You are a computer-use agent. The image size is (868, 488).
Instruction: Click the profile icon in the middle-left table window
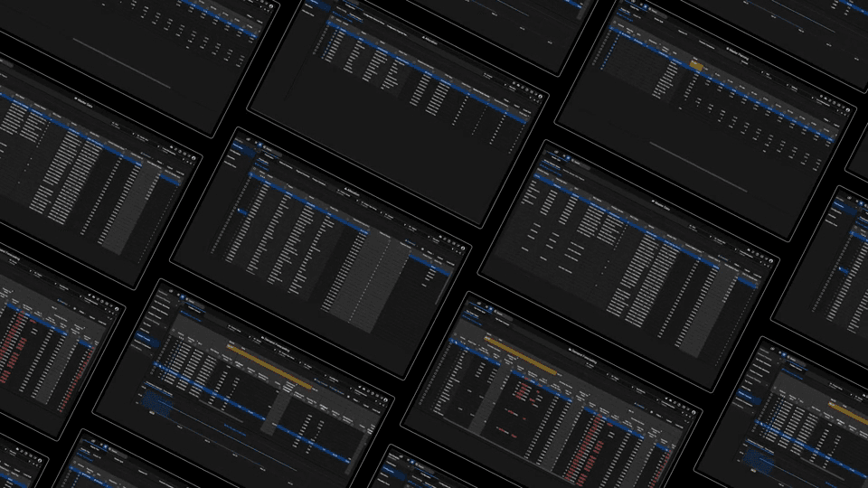point(194,160)
